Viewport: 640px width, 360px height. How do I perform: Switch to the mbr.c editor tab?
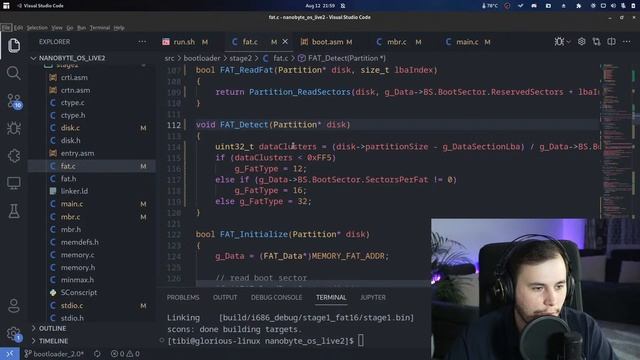(x=398, y=42)
